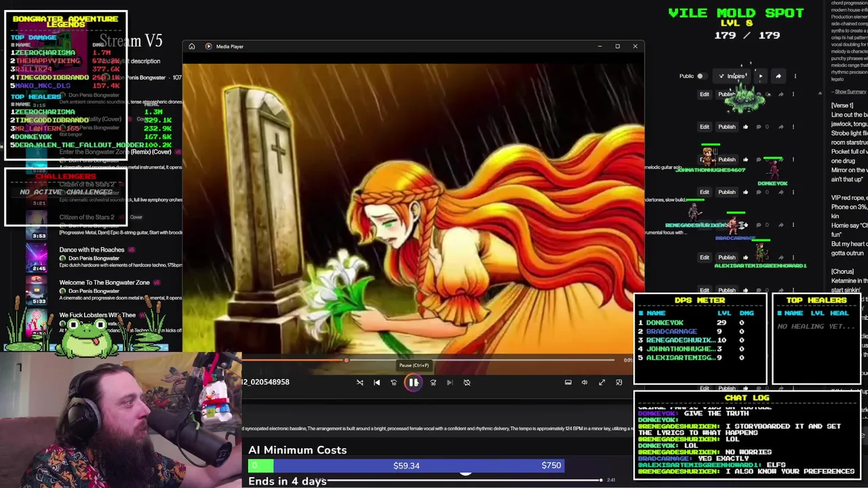Toggle shuffle in Media Player
868x488 pixels.
tap(360, 382)
